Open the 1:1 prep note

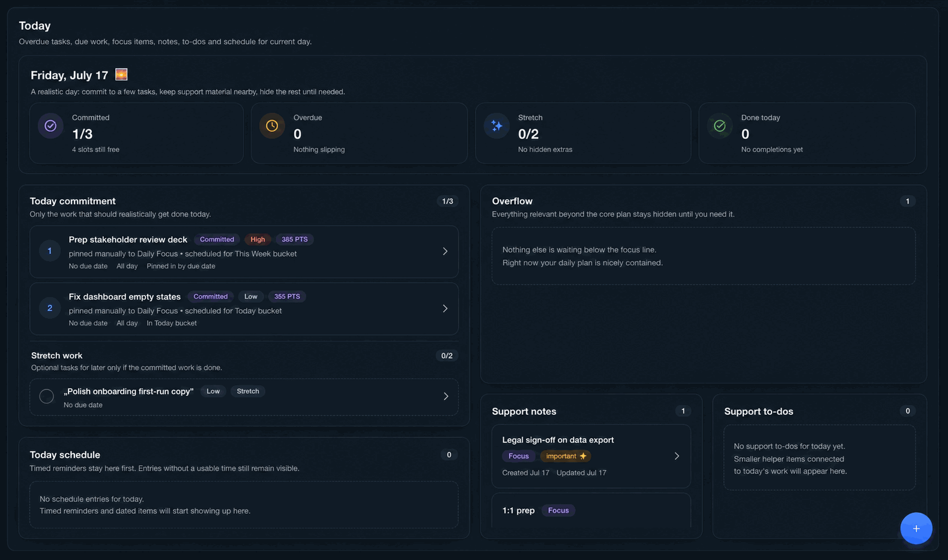[591, 511]
